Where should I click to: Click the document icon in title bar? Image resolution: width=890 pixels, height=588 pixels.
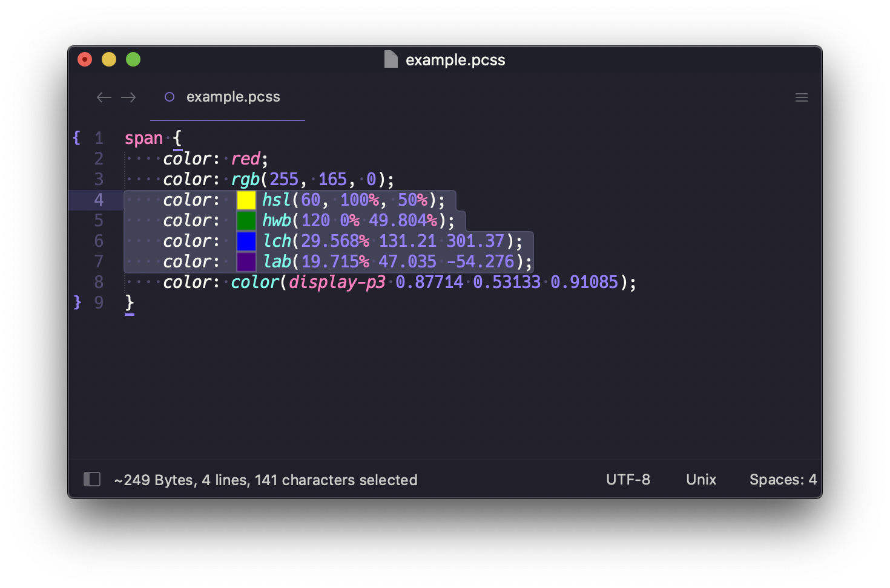pos(391,59)
